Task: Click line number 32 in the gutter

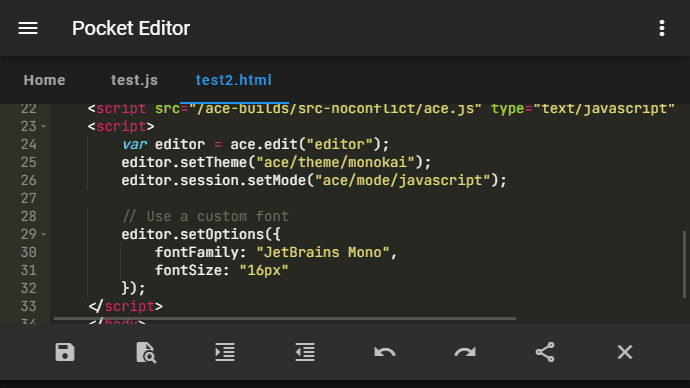Action: 29,289
